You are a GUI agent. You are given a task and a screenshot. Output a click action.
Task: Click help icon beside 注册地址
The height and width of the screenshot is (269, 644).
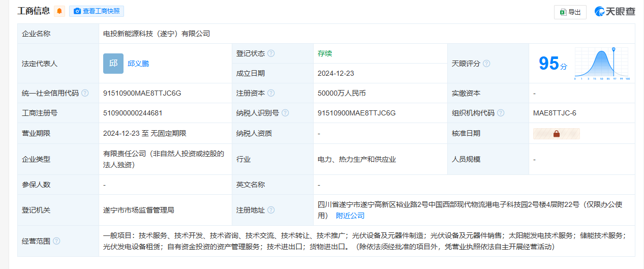point(271,210)
